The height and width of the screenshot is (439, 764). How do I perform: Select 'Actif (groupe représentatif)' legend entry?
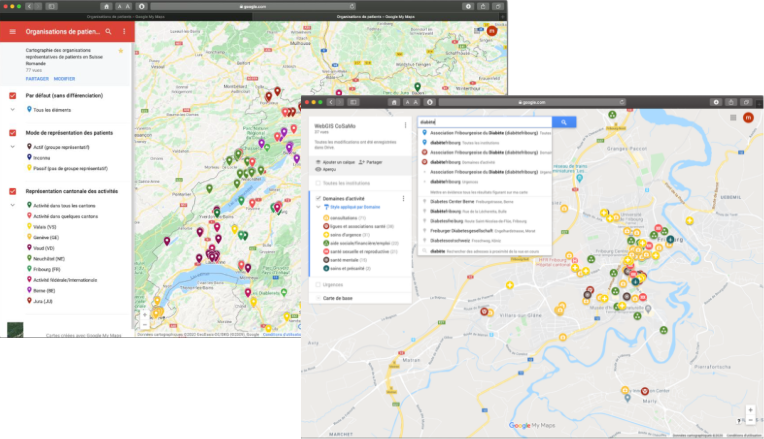(x=58, y=147)
